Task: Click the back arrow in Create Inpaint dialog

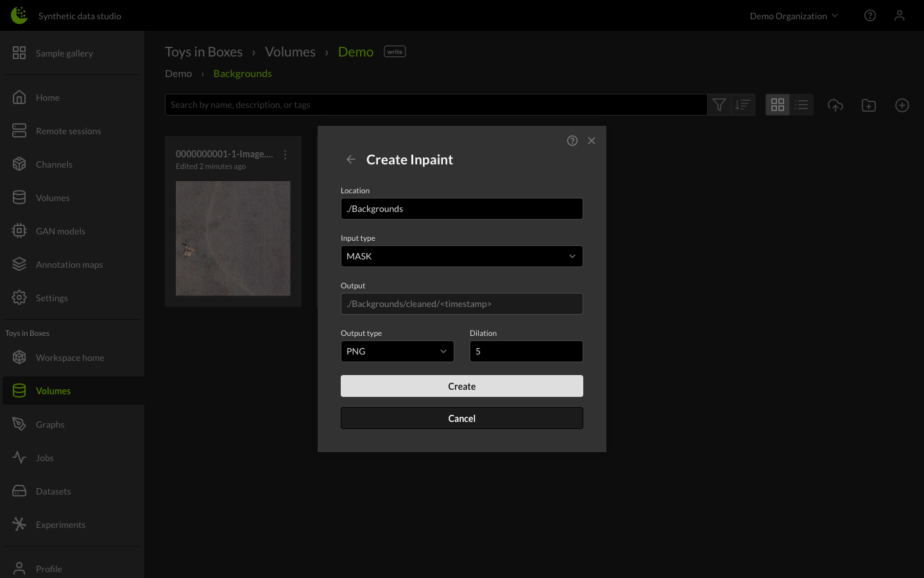Action: pyautogui.click(x=351, y=159)
